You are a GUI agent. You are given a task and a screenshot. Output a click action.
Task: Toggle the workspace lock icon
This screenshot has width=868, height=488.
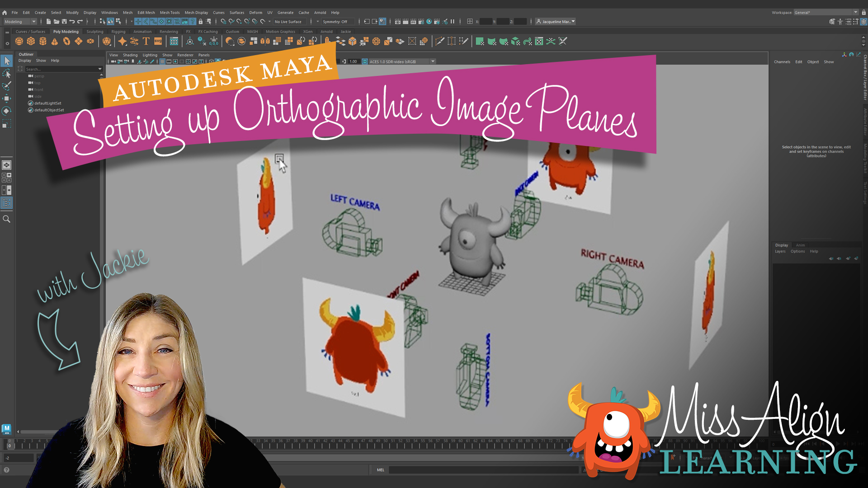(x=863, y=13)
